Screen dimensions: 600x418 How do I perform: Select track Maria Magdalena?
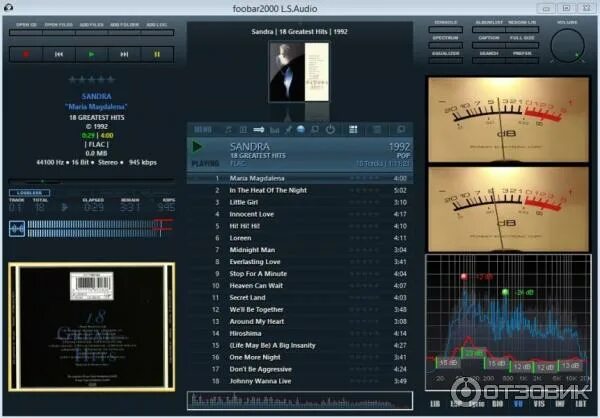(x=300, y=178)
